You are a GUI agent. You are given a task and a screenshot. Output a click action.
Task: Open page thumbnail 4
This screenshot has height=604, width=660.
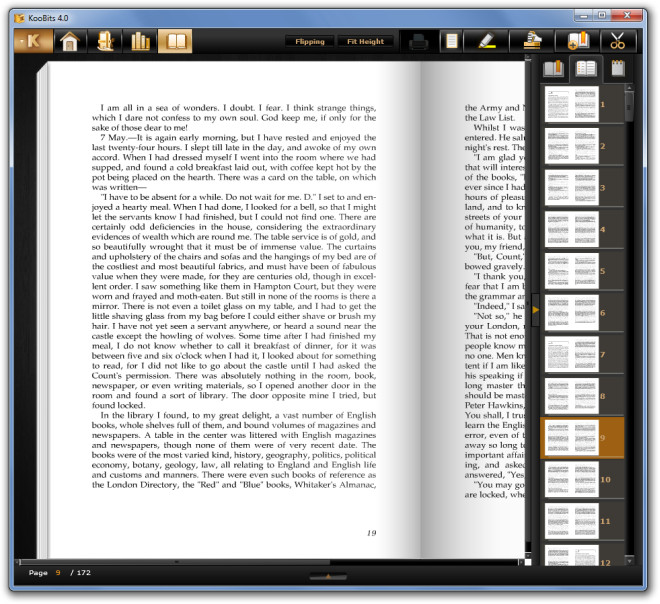572,229
